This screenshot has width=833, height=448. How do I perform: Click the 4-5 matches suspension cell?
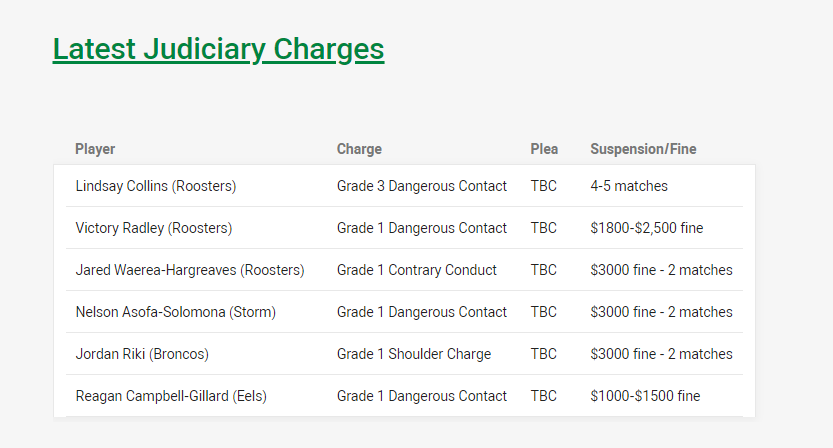[629, 186]
